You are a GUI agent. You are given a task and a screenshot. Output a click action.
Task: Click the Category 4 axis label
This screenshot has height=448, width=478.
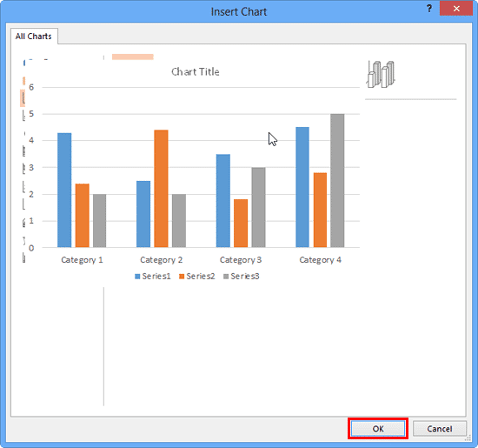coord(320,260)
